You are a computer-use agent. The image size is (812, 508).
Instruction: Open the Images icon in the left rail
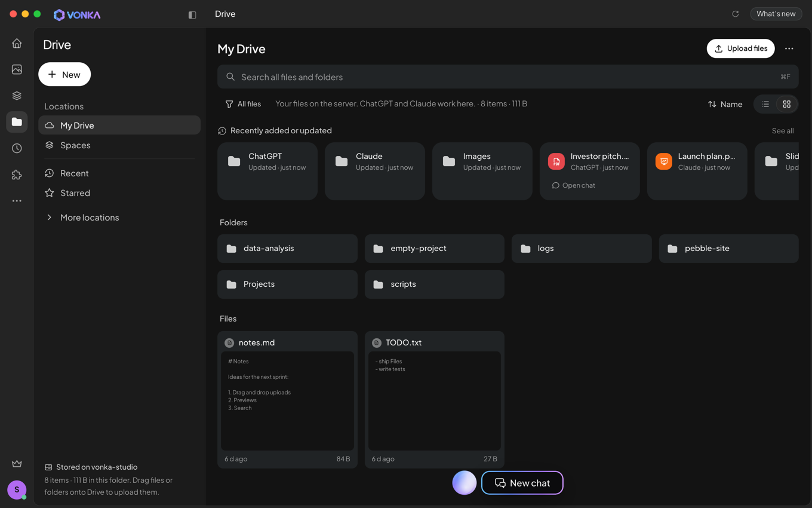[x=17, y=69]
